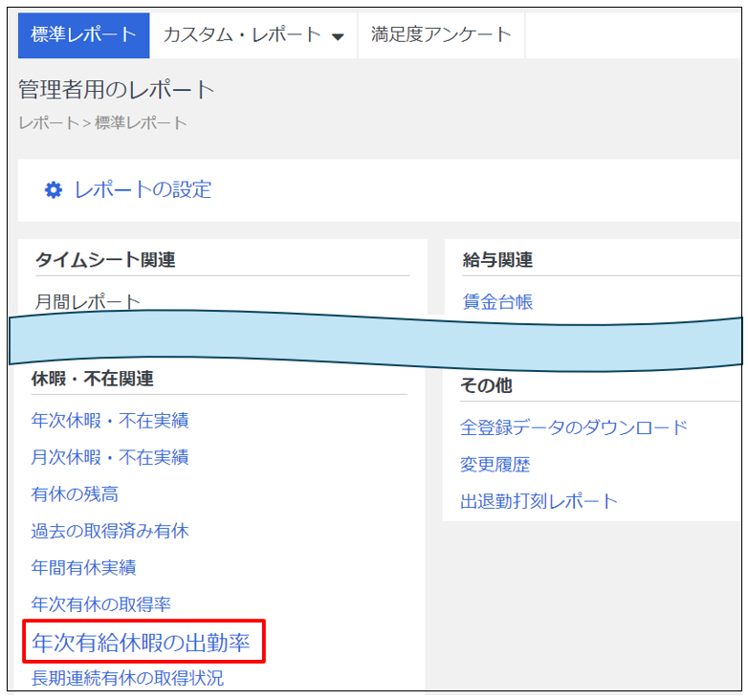Open the レポートの設定 link
The width and height of the screenshot is (748, 700).
[143, 189]
